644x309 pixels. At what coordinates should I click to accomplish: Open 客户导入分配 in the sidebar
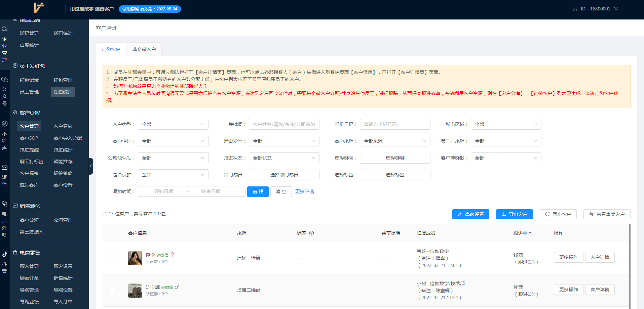pos(68,138)
